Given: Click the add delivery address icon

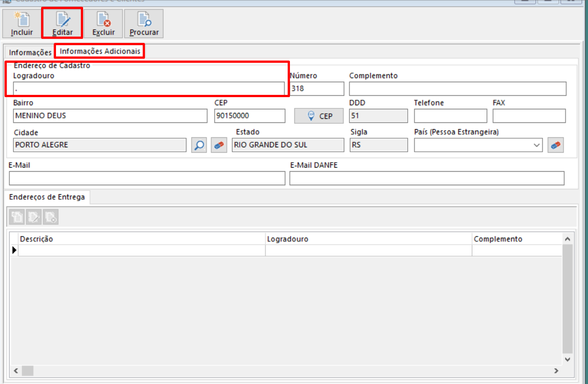Looking at the screenshot, I should 17,217.
